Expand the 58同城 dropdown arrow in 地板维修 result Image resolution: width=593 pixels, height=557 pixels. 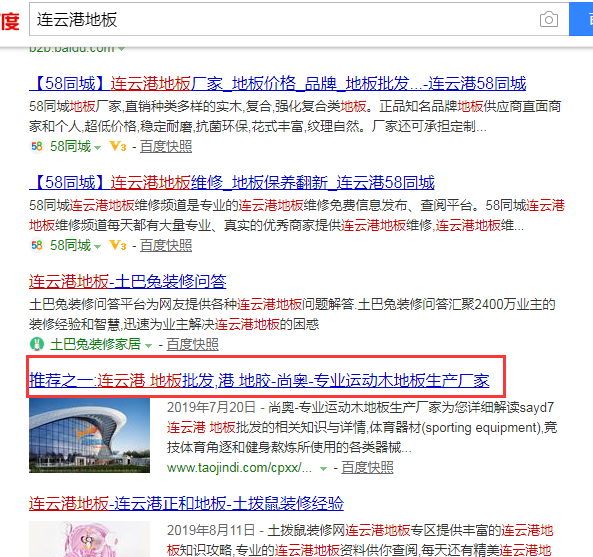(x=97, y=247)
